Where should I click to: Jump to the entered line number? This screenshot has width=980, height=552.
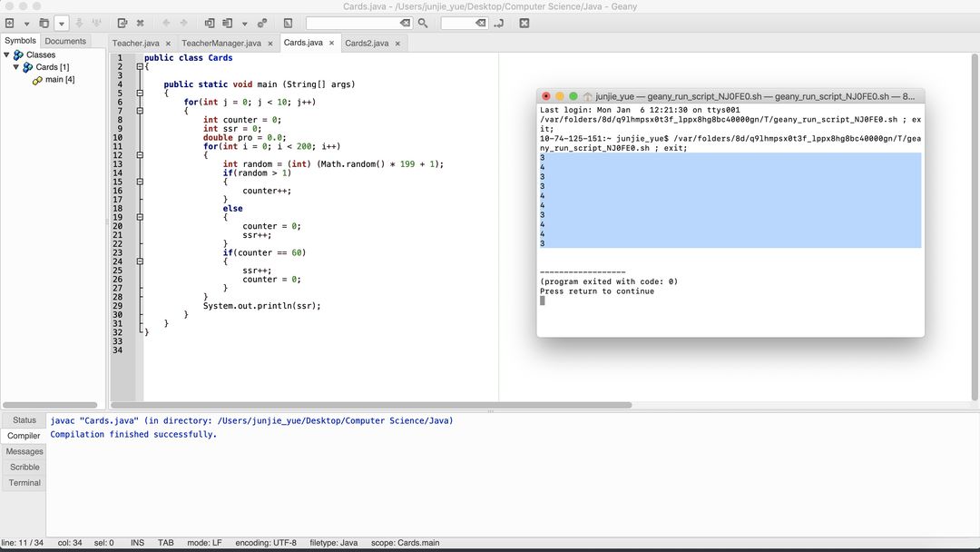[x=499, y=23]
